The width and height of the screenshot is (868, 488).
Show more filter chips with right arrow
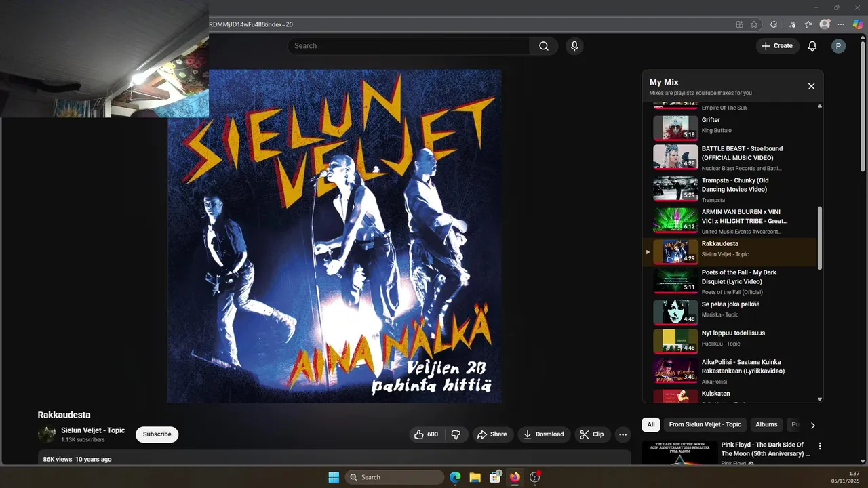(x=812, y=425)
